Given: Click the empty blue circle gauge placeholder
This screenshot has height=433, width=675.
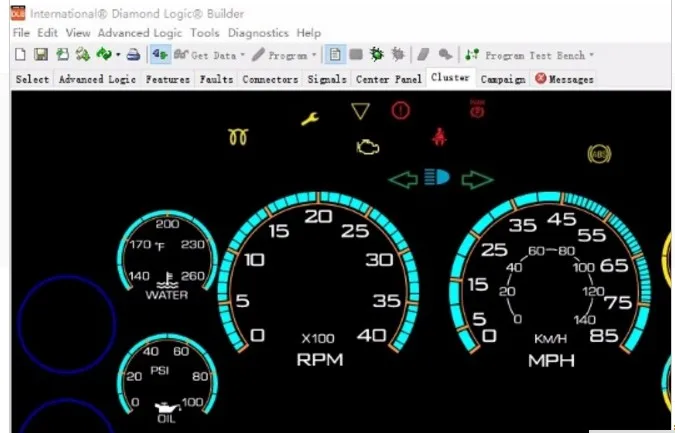Looking at the screenshot, I should [67, 324].
